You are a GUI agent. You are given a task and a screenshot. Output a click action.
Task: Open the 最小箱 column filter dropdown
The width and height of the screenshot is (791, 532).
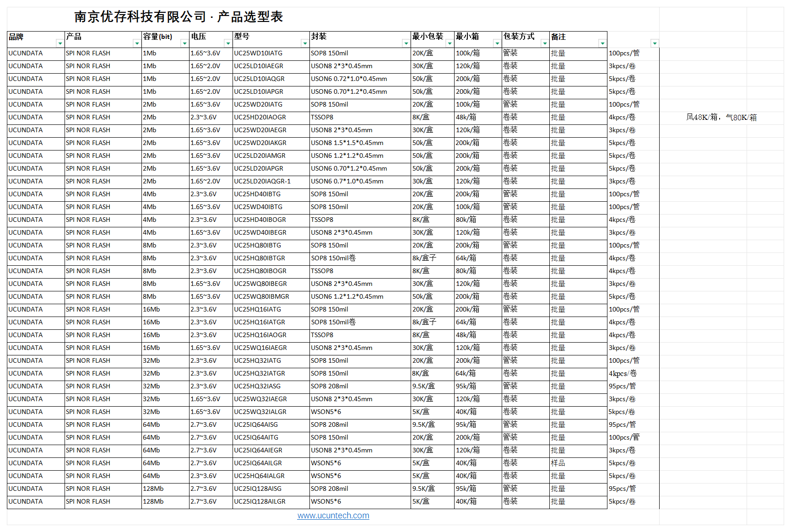(497, 43)
